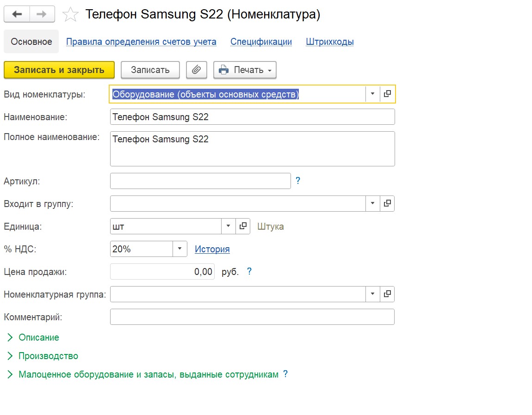
Task: Open Правила определения счетов учета tab
Action: tap(141, 42)
